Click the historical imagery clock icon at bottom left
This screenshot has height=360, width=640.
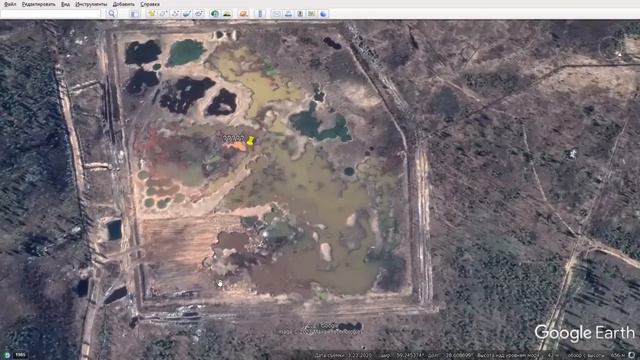(7, 355)
